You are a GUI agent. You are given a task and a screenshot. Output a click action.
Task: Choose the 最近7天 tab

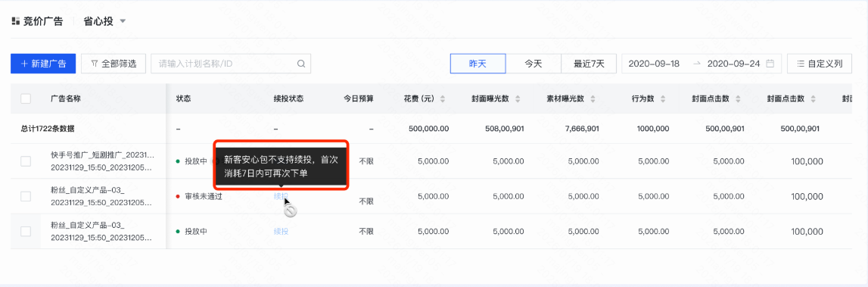tap(589, 64)
